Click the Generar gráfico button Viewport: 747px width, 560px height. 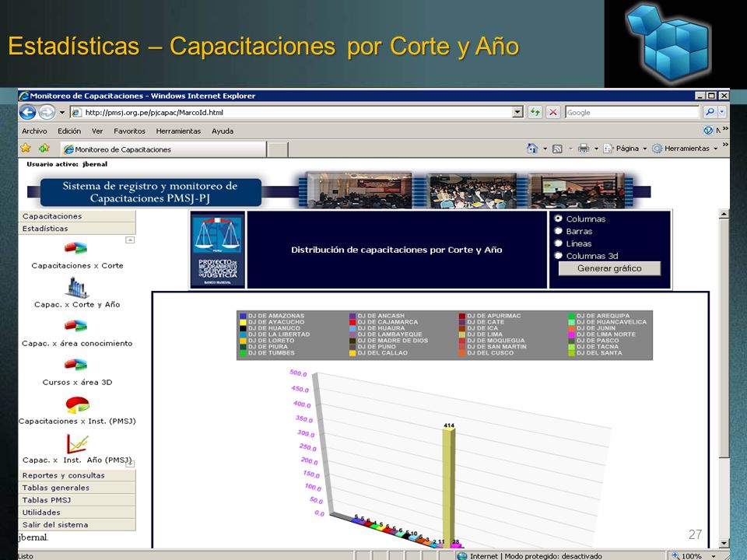[x=609, y=268]
